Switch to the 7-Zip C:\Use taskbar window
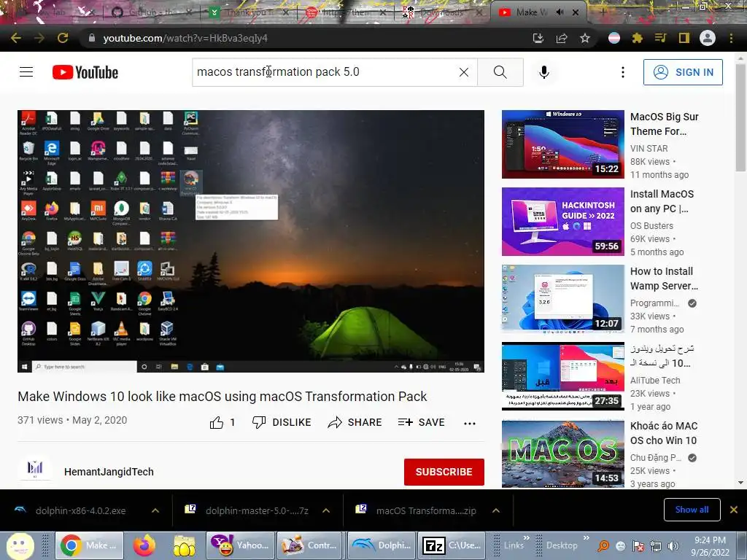 click(x=452, y=545)
